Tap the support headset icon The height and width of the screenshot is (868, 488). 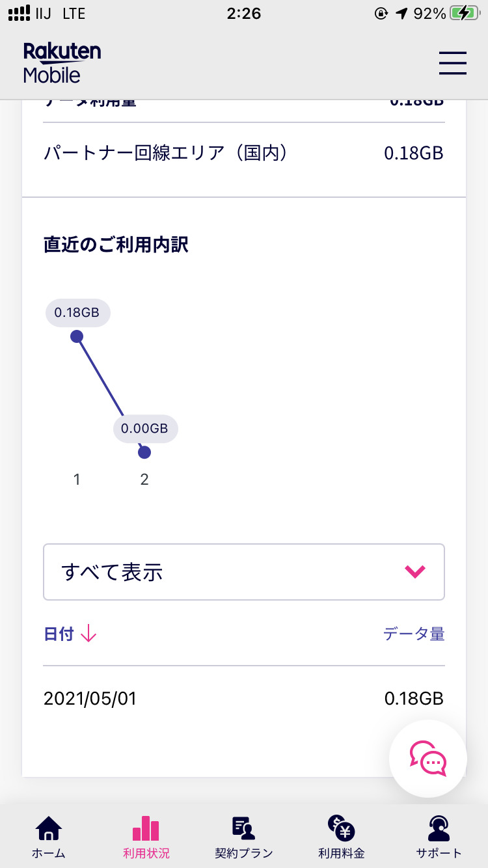(x=439, y=828)
